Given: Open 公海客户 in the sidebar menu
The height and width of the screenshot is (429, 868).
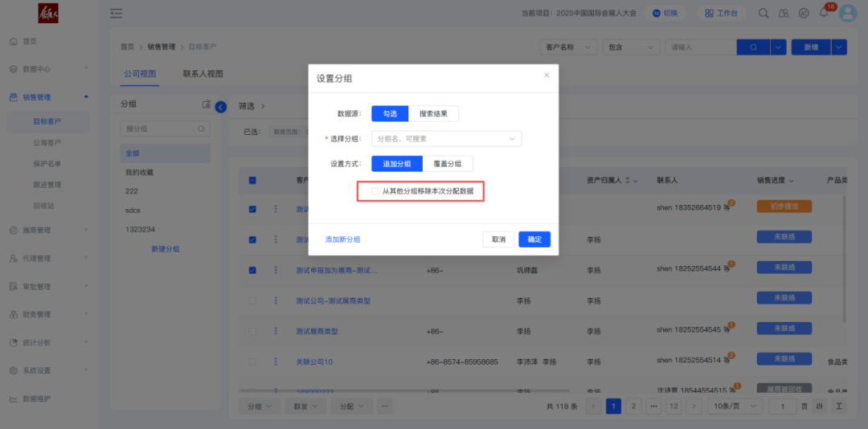Looking at the screenshot, I should coord(47,143).
